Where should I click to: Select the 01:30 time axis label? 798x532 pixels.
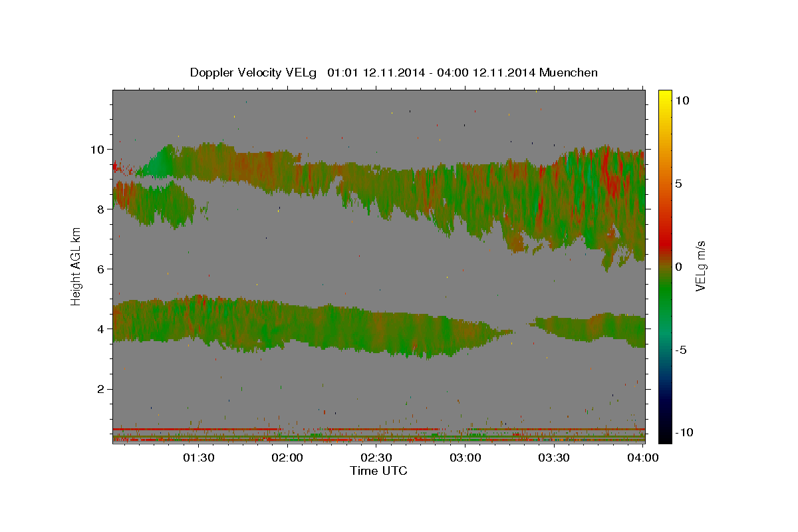(x=199, y=458)
